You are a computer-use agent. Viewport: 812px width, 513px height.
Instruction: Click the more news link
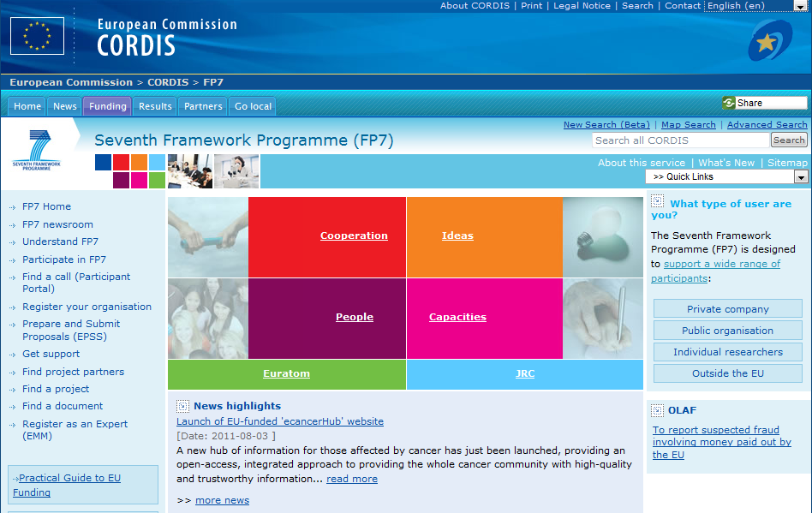[x=222, y=500]
